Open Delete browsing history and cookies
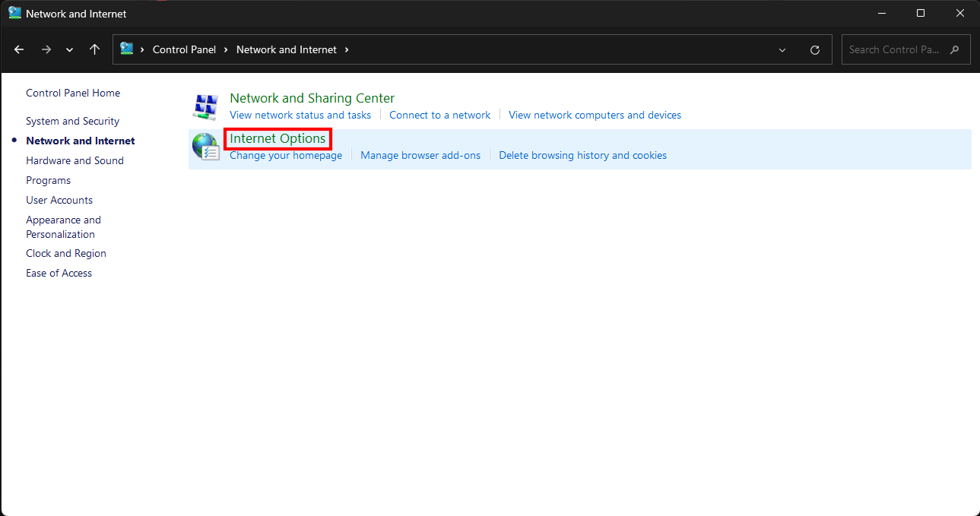The height and width of the screenshot is (516, 980). coord(582,155)
